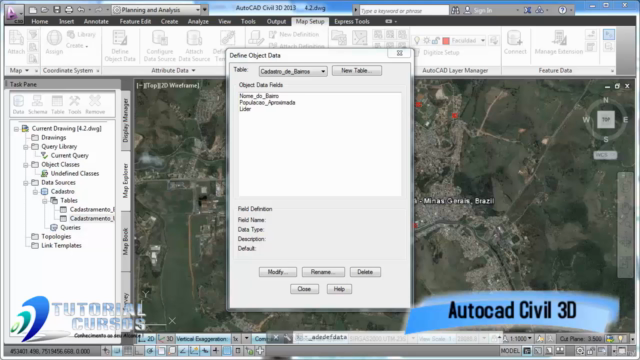Open the AutoCAD application menu button

coord(13,13)
